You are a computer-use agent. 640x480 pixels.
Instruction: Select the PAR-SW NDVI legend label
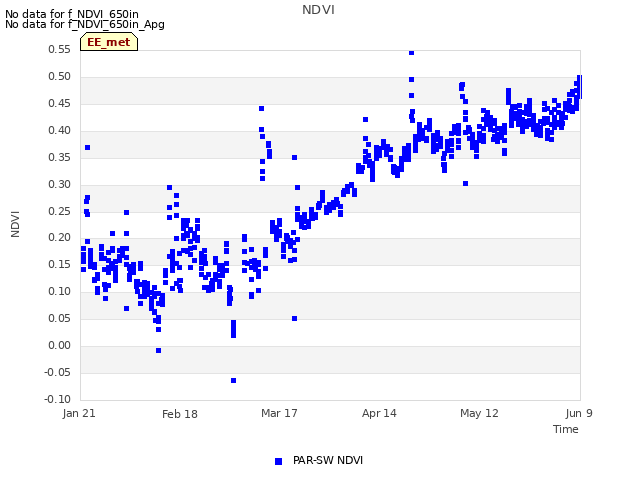(328, 460)
